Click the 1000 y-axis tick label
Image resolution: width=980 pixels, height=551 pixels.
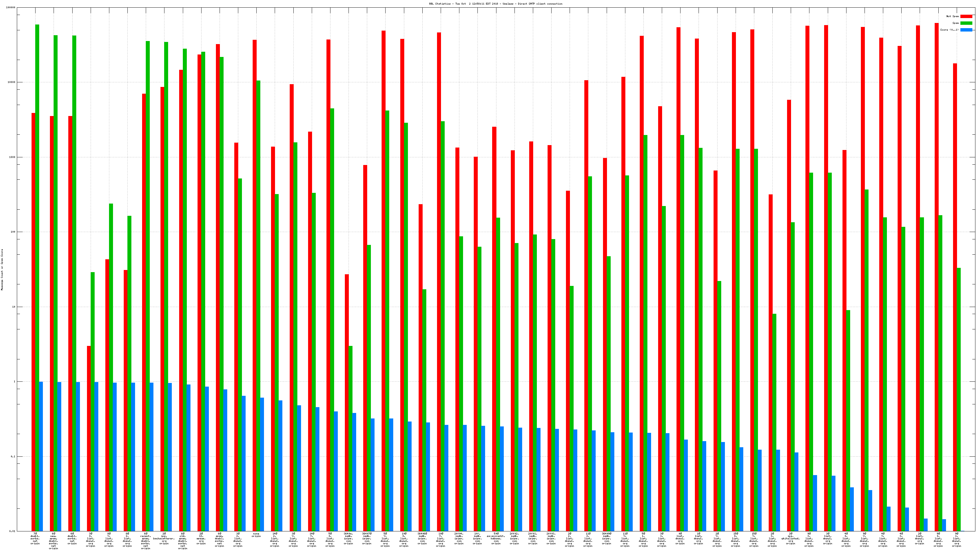point(12,157)
